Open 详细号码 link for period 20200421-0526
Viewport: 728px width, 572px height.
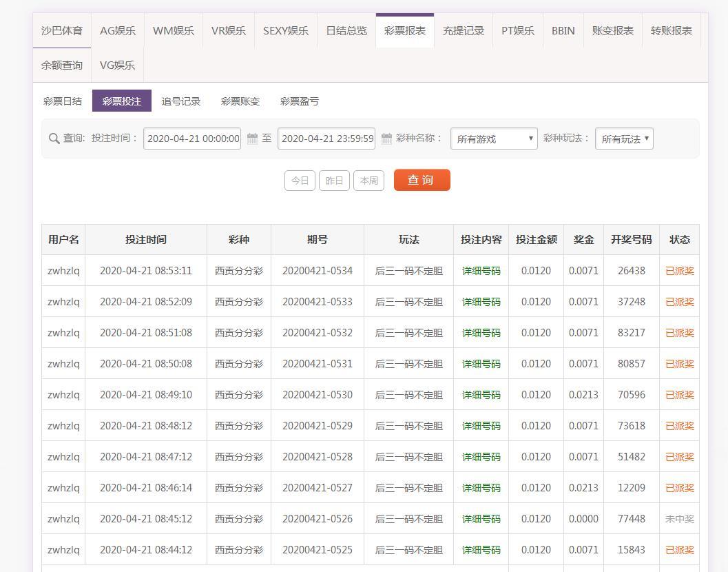(x=481, y=519)
